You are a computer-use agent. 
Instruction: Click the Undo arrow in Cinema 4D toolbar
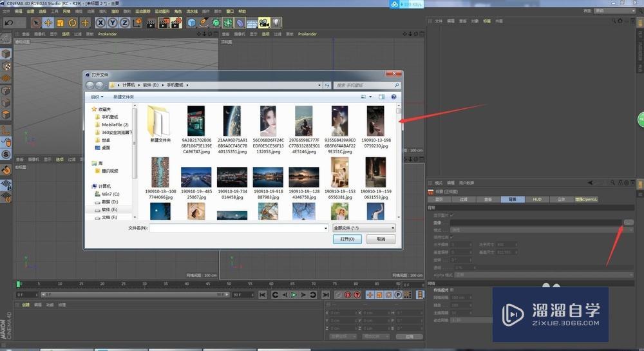coord(8,23)
